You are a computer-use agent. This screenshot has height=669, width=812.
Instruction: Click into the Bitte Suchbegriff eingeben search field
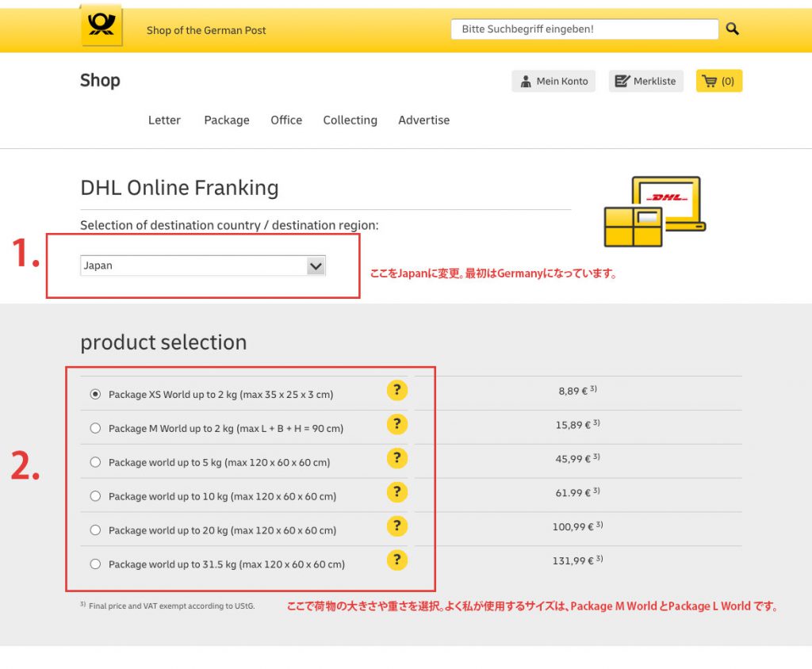[584, 29]
